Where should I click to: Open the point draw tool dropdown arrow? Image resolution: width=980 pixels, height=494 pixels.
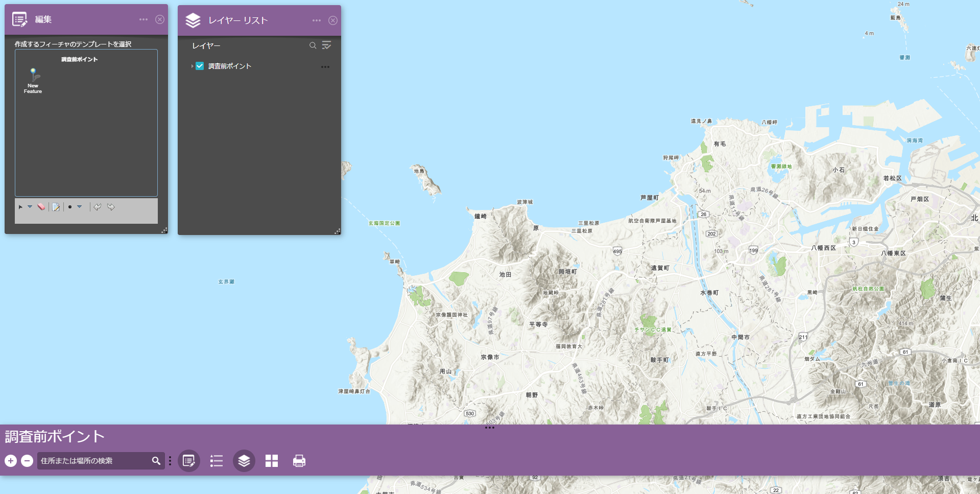(x=79, y=207)
